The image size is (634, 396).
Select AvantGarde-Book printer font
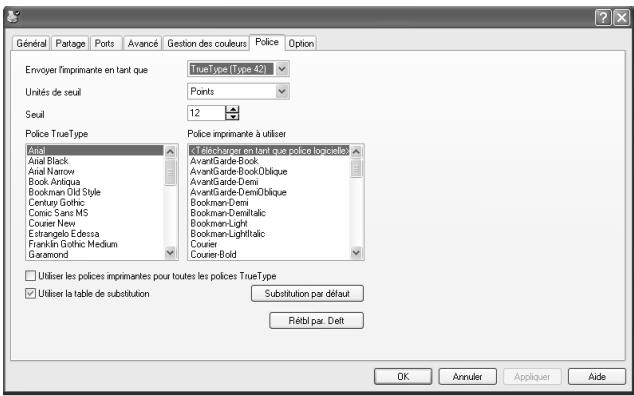pos(269,161)
